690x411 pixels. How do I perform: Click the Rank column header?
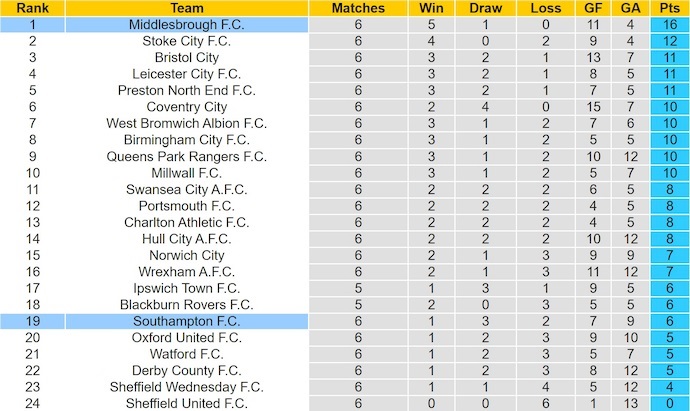pyautogui.click(x=33, y=8)
